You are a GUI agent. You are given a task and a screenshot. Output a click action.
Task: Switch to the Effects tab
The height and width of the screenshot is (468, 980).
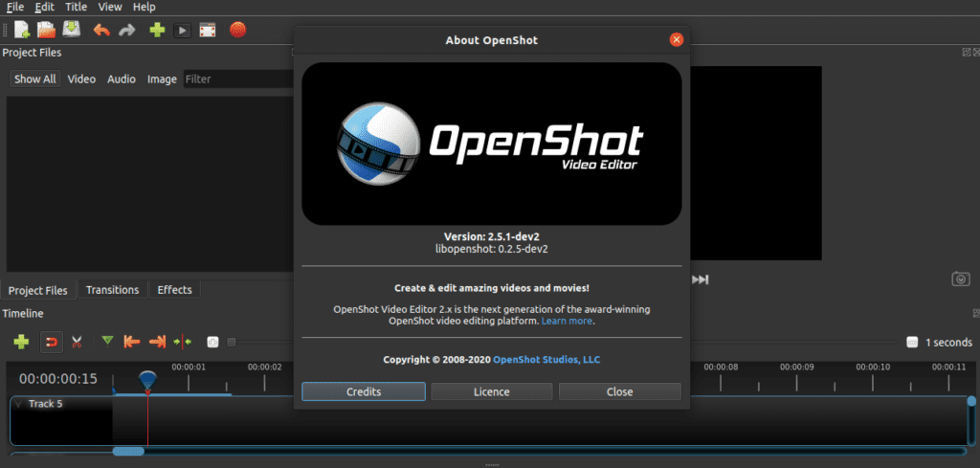click(175, 290)
